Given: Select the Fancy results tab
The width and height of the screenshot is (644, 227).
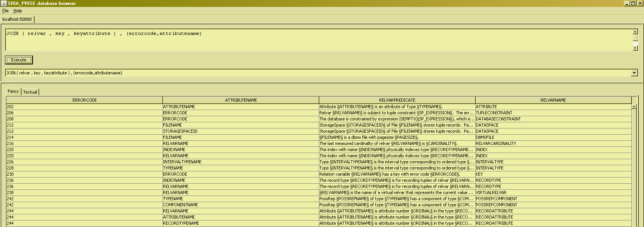Looking at the screenshot, I should 13,91.
